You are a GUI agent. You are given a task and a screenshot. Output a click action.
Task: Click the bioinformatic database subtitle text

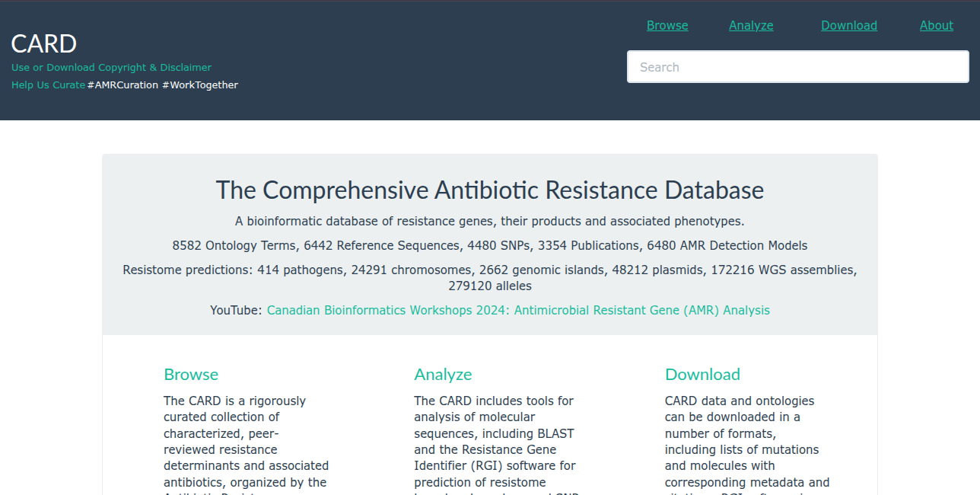(x=489, y=222)
